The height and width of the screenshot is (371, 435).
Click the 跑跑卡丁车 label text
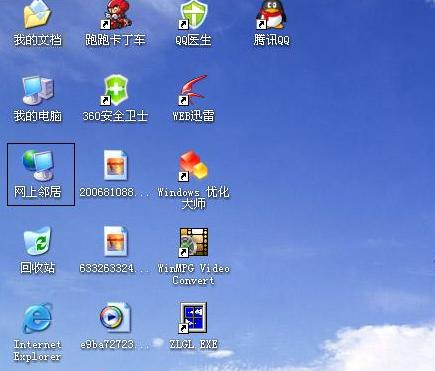point(115,40)
